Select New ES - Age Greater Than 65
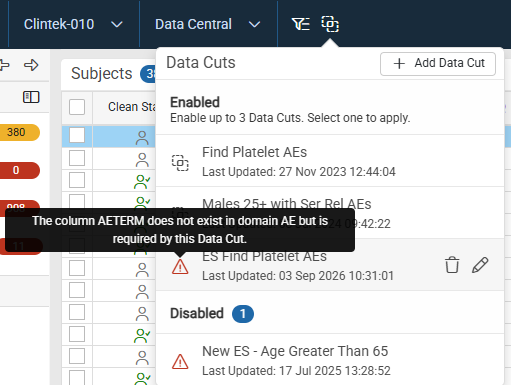 pyautogui.click(x=330, y=360)
